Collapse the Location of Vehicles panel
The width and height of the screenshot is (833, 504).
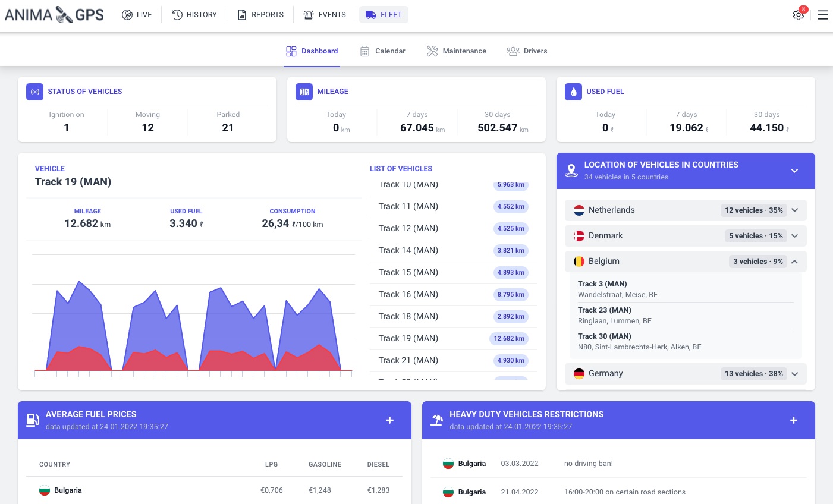794,171
